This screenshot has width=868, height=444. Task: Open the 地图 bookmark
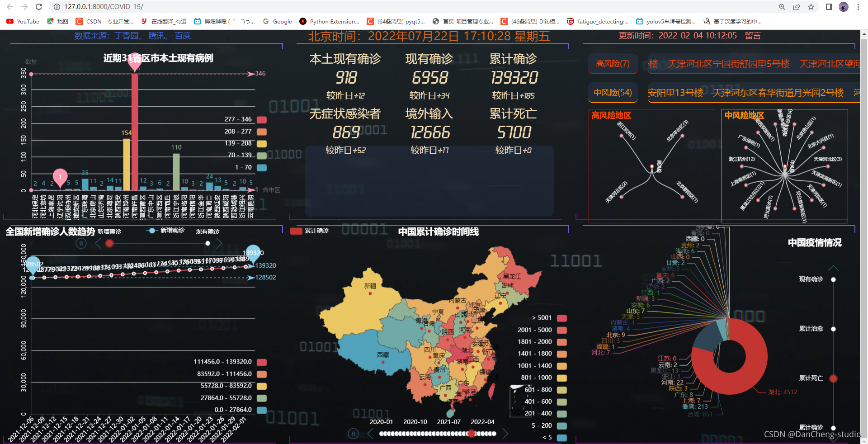pos(57,21)
